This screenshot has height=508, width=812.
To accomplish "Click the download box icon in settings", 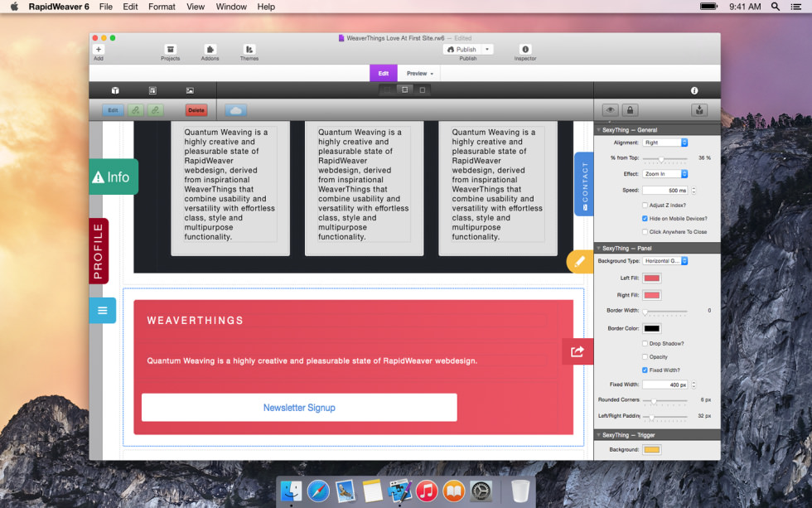I will (x=699, y=110).
